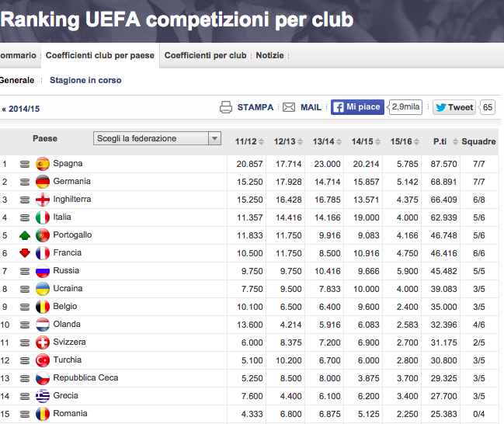504x424 pixels.
Task: Sort table by 15/16 season column
Action: pos(405,141)
